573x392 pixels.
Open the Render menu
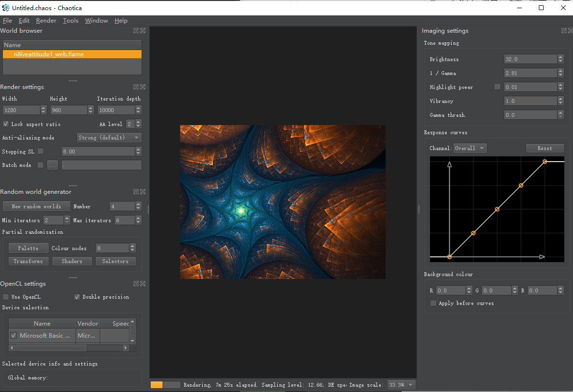46,21
